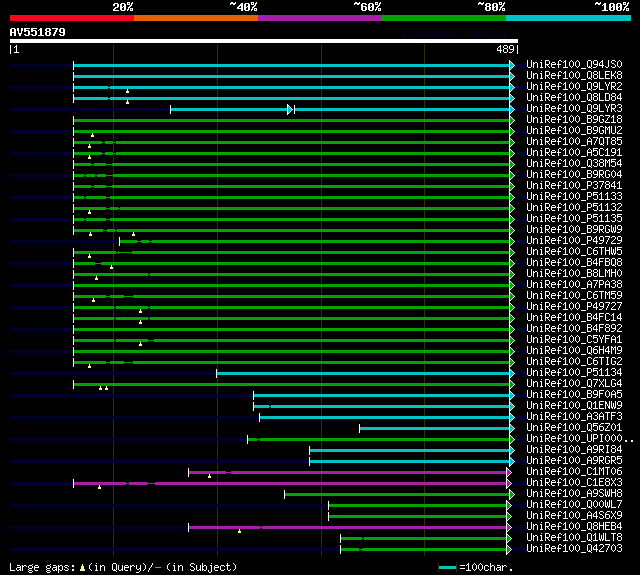This screenshot has width=640, height=575.
Task: Click the UniRef100_B4F892 label
Action: click(x=574, y=329)
